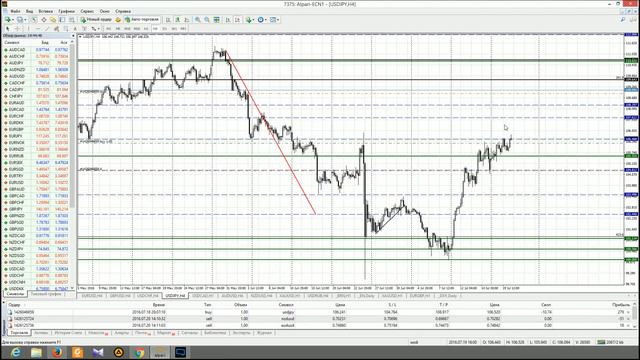Viewport: 640px width, 360px height.
Task: Open the Файл menu
Action: tap(15, 11)
